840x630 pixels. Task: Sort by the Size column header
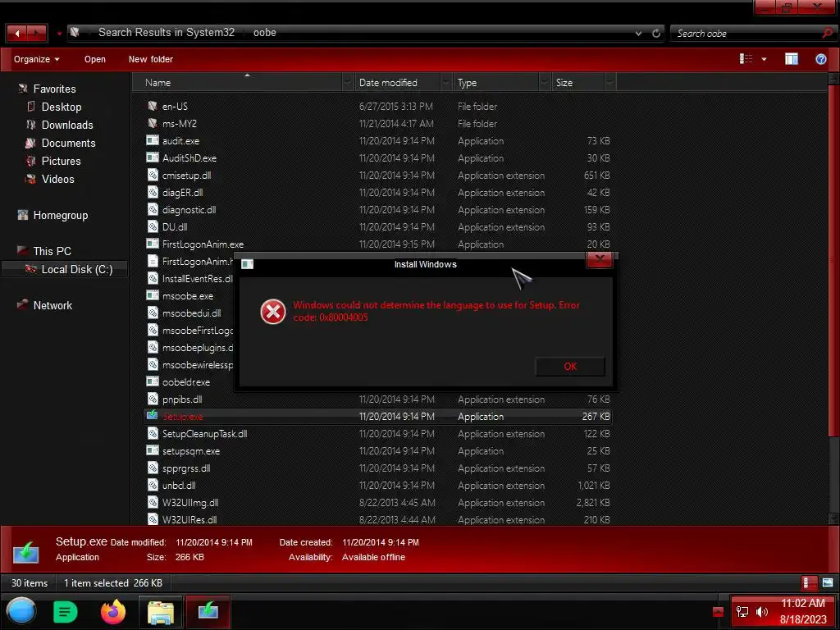[577, 83]
